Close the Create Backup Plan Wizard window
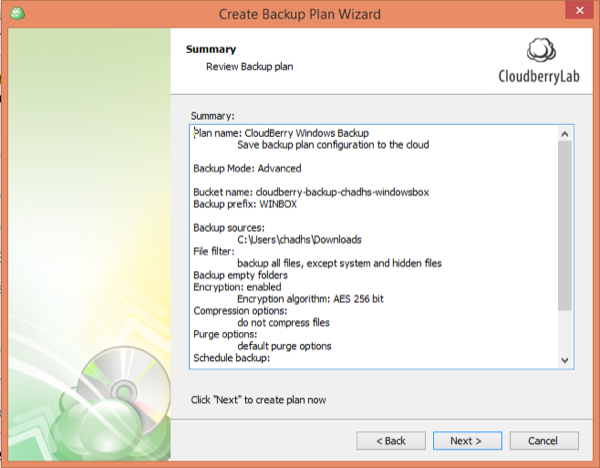 coord(580,10)
